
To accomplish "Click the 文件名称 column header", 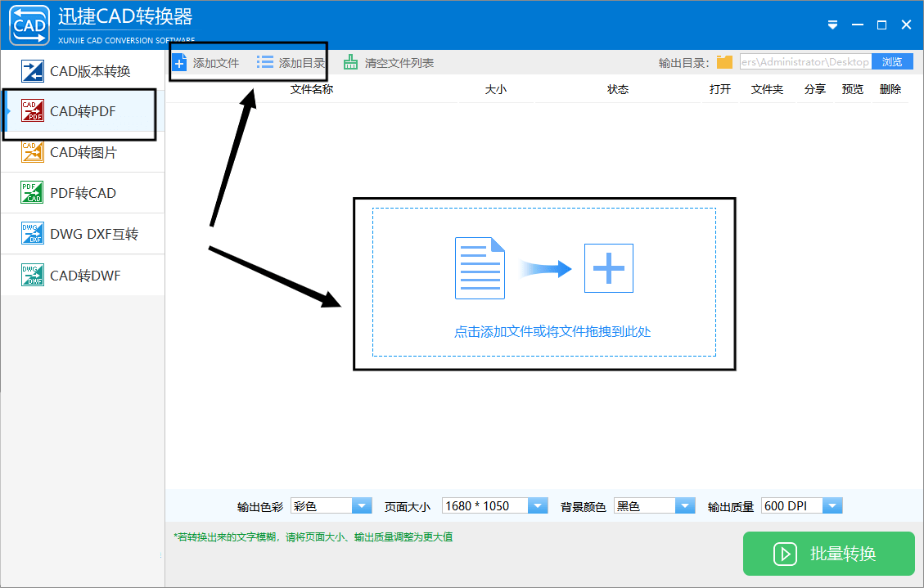I will (x=312, y=89).
